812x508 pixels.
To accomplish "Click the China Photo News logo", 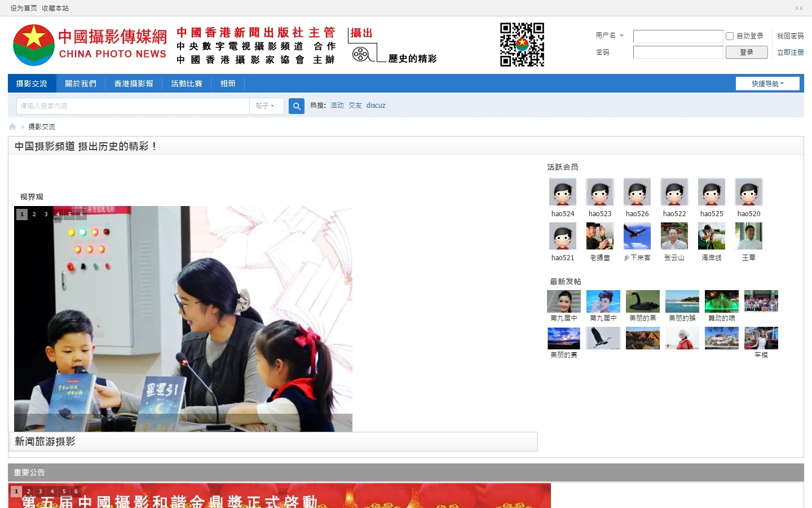I will click(90, 45).
